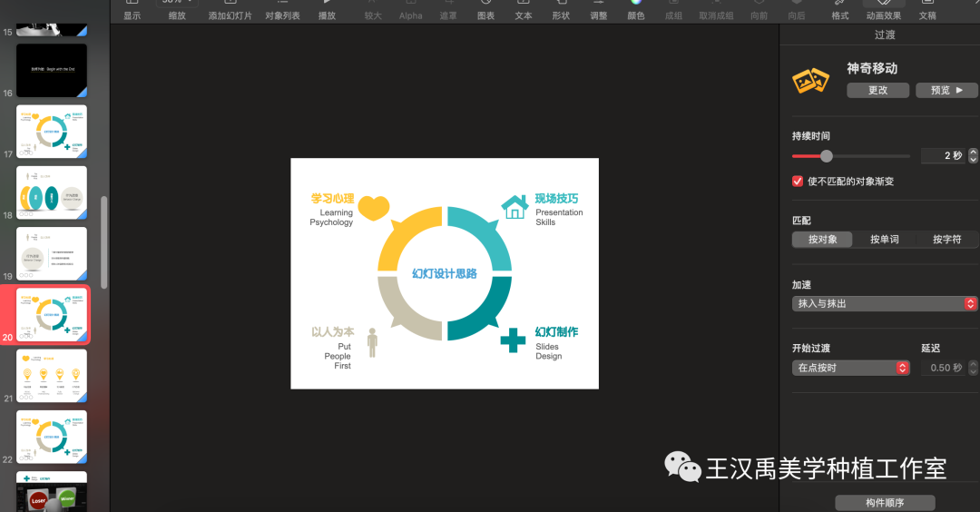980x512 pixels.
Task: Select the 现场技巧 heading text
Action: point(556,198)
